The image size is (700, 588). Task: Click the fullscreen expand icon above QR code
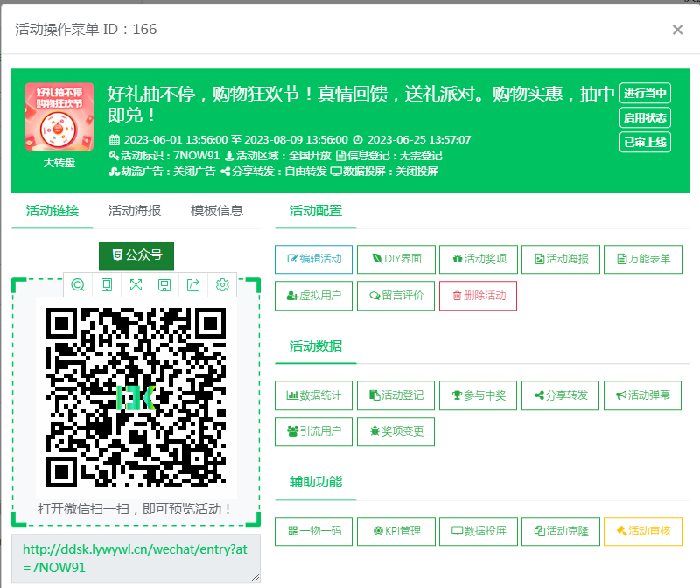[136, 285]
